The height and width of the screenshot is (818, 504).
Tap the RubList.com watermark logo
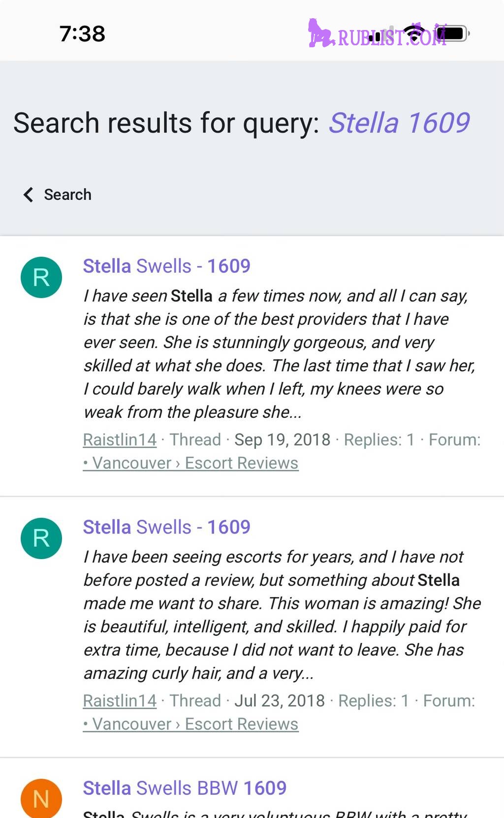click(x=378, y=33)
